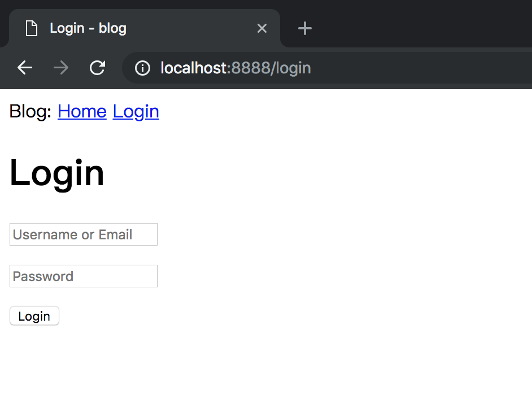Click into the Password field
The height and width of the screenshot is (420, 532).
click(x=84, y=276)
